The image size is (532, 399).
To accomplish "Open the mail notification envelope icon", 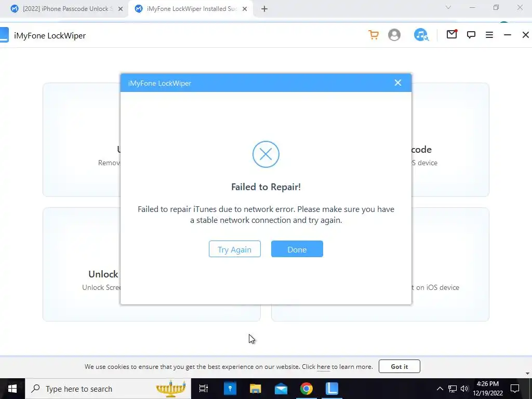I will click(x=451, y=34).
